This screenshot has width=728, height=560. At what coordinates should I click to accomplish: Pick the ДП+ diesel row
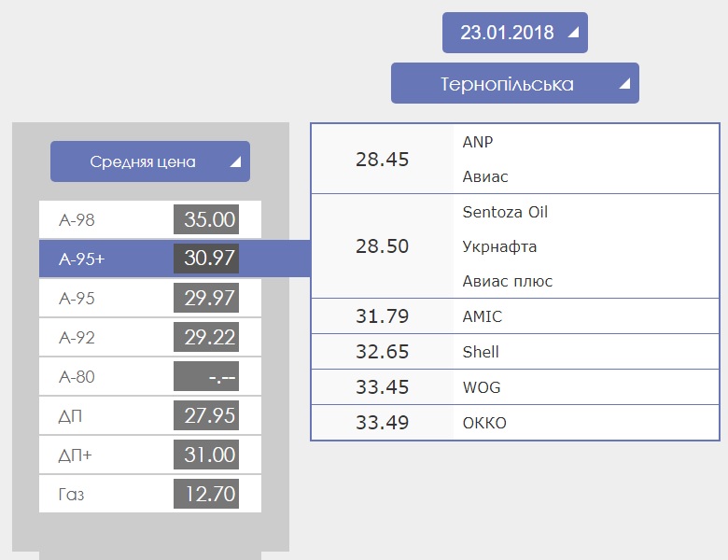point(150,455)
